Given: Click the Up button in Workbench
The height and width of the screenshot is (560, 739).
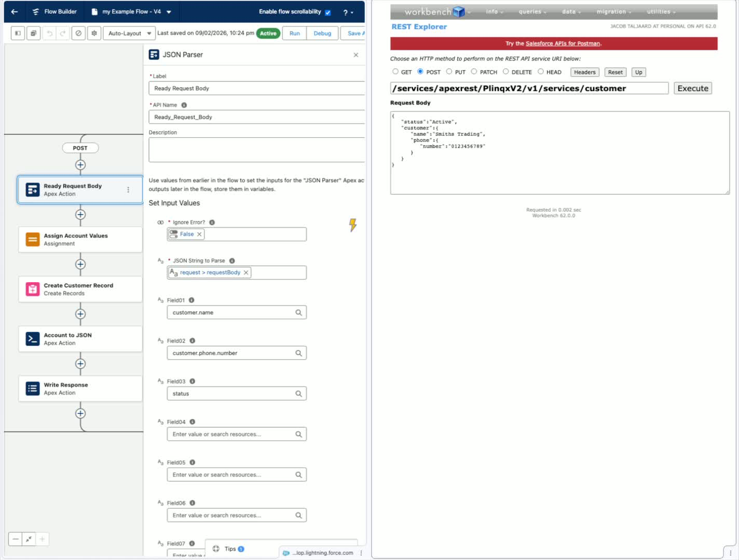Looking at the screenshot, I should 639,72.
